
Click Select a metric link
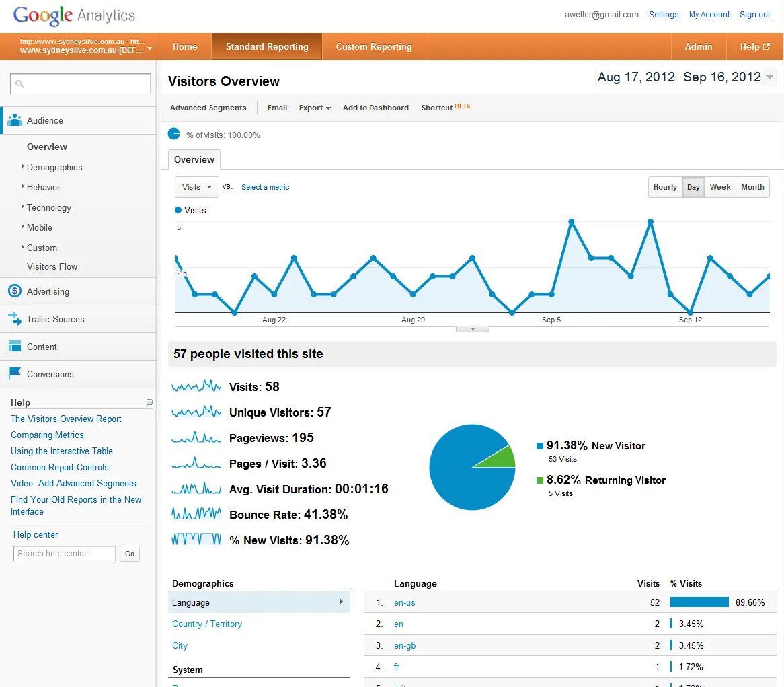pyautogui.click(x=265, y=187)
